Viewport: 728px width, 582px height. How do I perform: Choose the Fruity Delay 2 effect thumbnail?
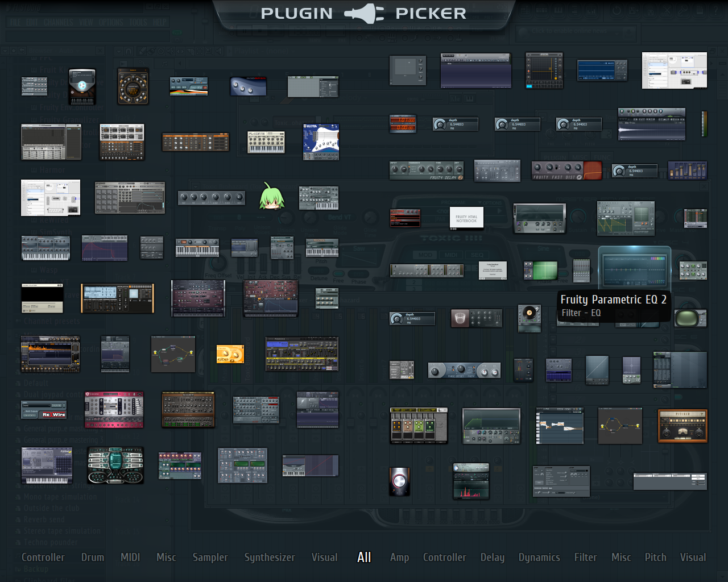(x=427, y=171)
